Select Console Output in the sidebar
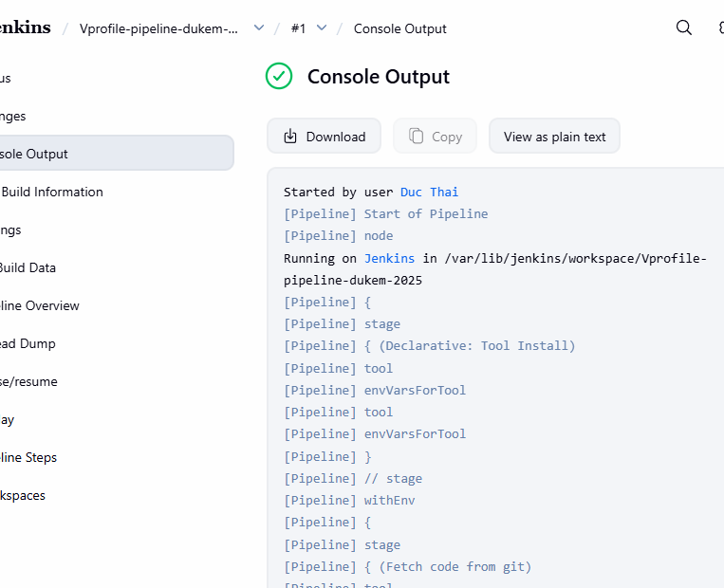Screen dimensions: 724x588 34,154
